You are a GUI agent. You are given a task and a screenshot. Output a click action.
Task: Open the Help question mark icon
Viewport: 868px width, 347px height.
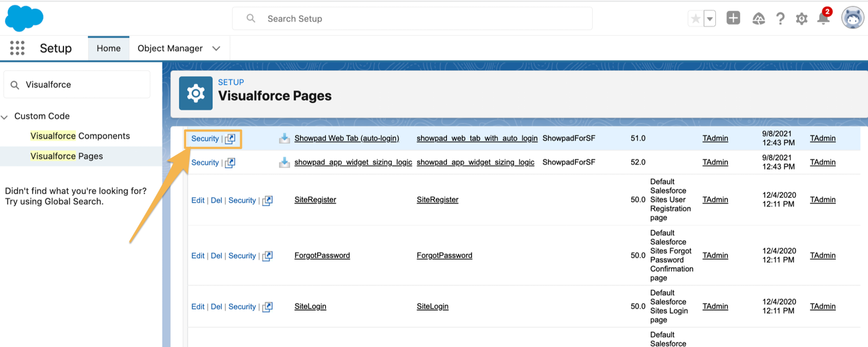(x=780, y=19)
